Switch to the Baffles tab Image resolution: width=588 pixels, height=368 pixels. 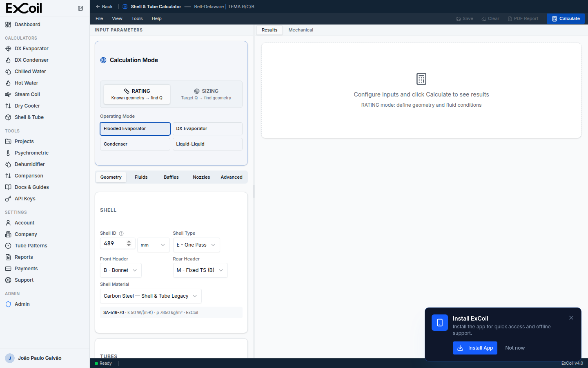pyautogui.click(x=171, y=177)
